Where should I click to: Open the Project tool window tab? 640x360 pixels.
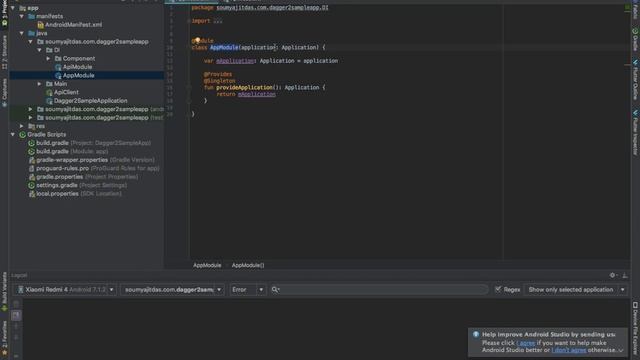click(4, 13)
